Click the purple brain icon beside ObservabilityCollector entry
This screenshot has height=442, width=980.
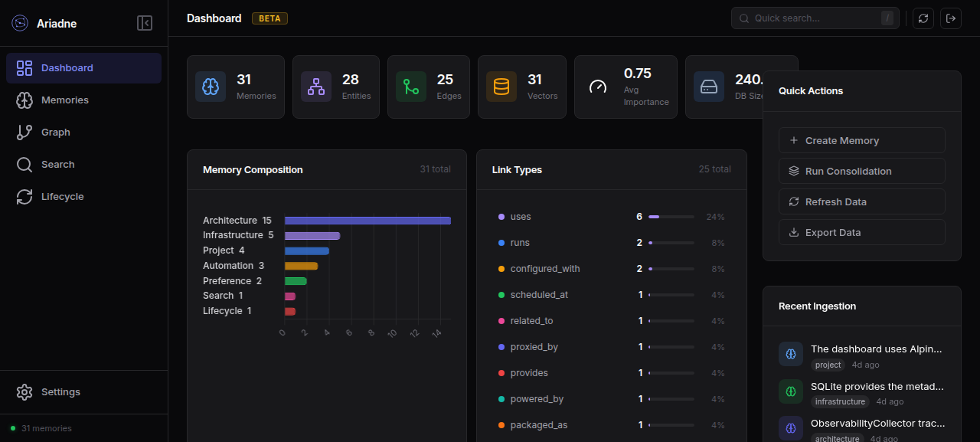(x=791, y=428)
